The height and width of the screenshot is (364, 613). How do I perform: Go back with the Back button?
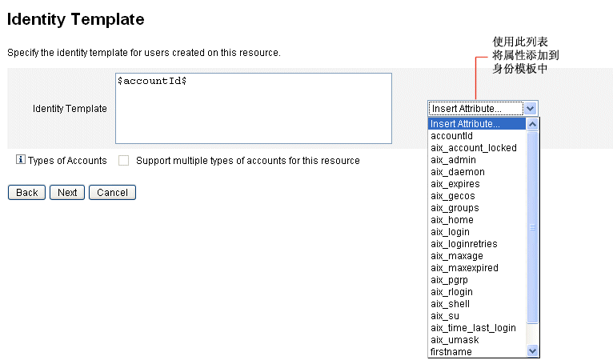(26, 192)
